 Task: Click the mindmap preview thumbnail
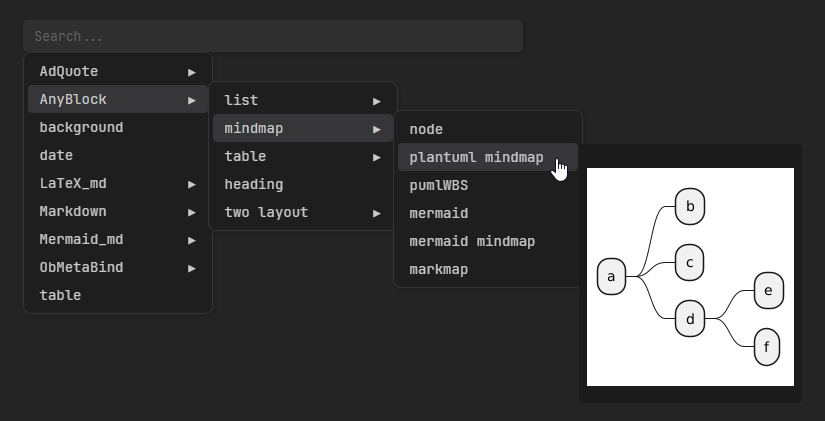tap(690, 277)
